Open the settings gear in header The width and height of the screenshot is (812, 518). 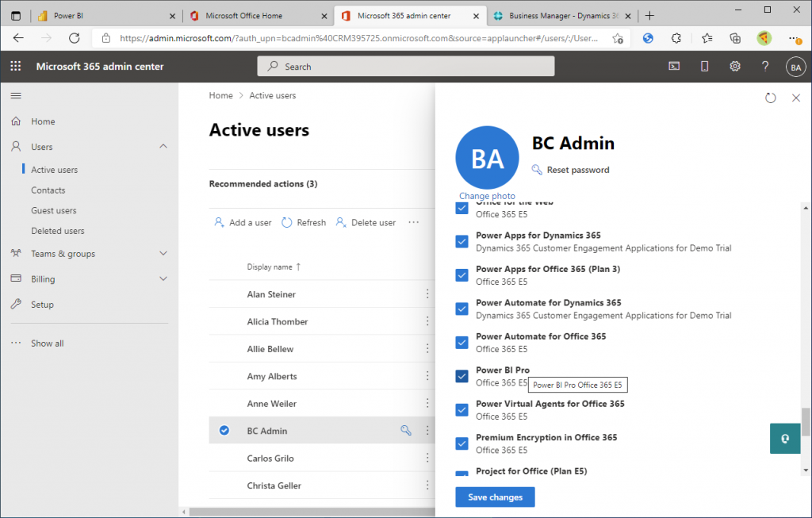(735, 67)
